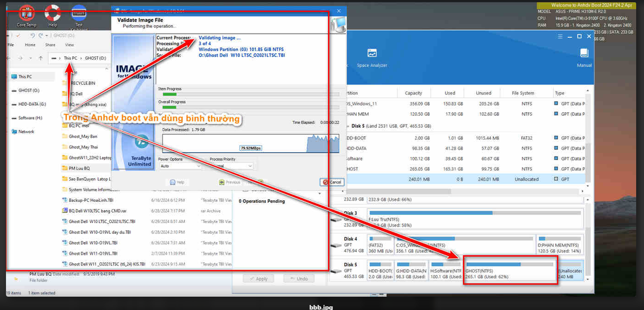Select Ghost Dell W10 LTSC_O2021LTSC.TBI file
This screenshot has height=310, width=644.
(x=98, y=221)
